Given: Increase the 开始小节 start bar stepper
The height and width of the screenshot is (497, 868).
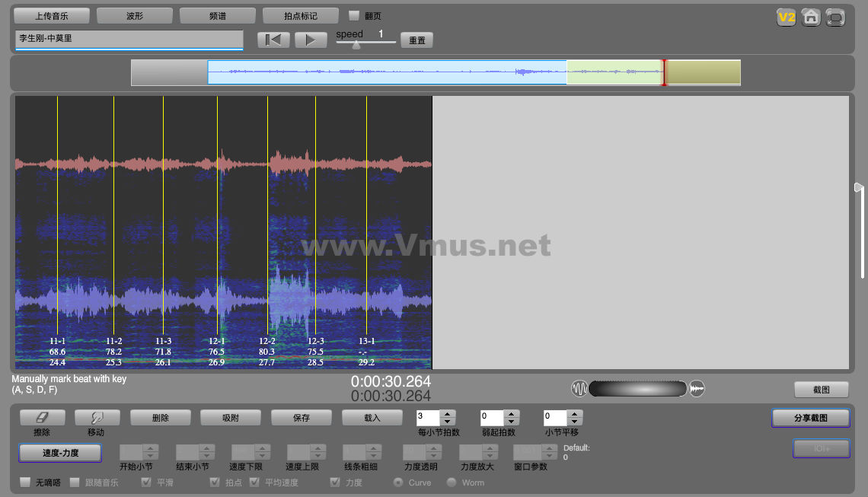Looking at the screenshot, I should [151, 449].
